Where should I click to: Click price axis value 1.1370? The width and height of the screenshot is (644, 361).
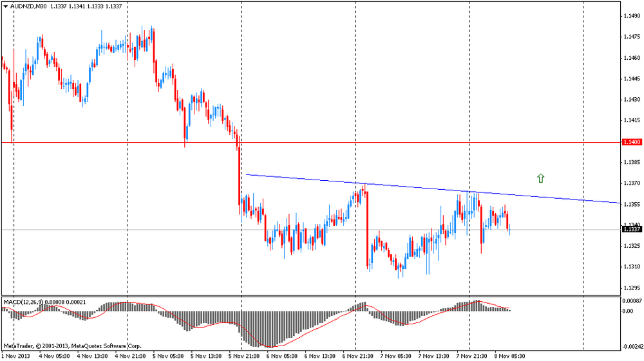pos(632,183)
